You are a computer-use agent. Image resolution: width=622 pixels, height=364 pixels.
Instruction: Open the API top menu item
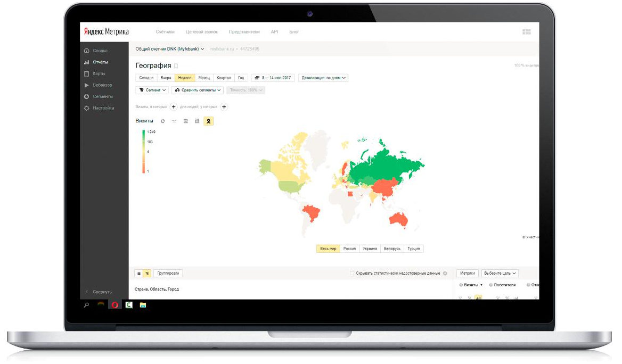[274, 32]
